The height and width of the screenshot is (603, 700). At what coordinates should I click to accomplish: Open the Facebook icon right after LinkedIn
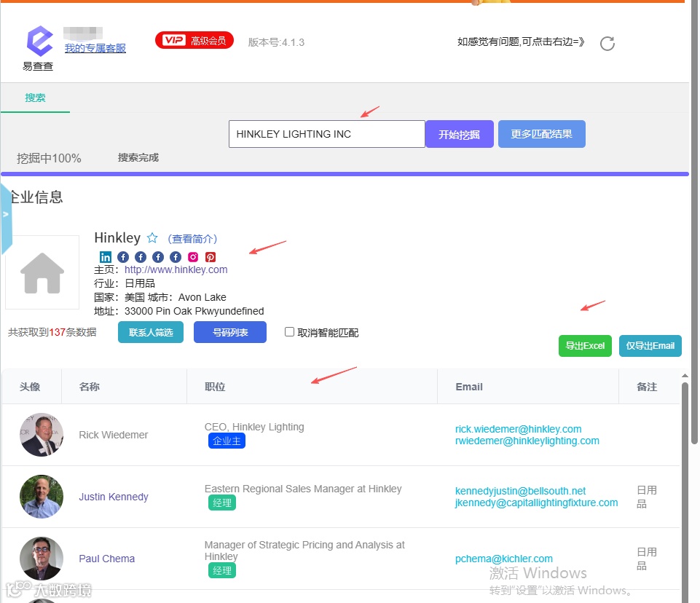point(123,256)
